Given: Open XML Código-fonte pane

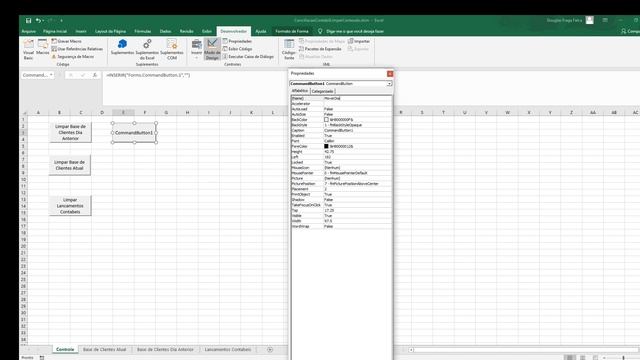Looking at the screenshot, I should click(289, 49).
